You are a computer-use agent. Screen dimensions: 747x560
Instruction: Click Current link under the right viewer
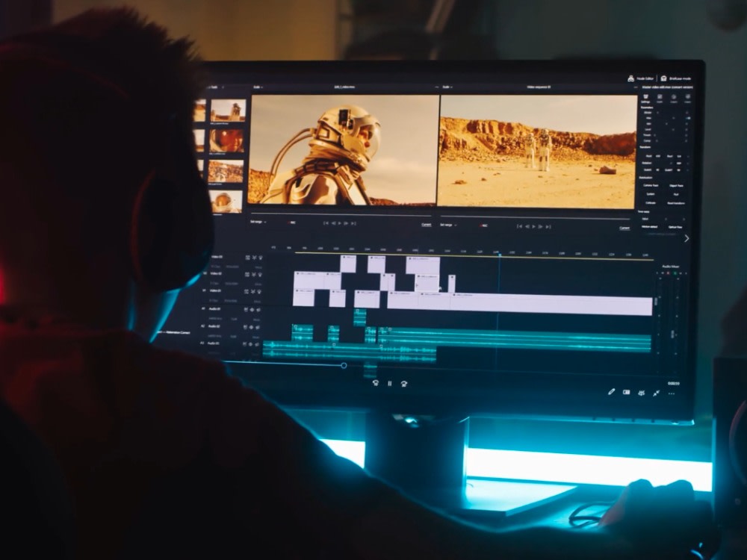click(624, 228)
